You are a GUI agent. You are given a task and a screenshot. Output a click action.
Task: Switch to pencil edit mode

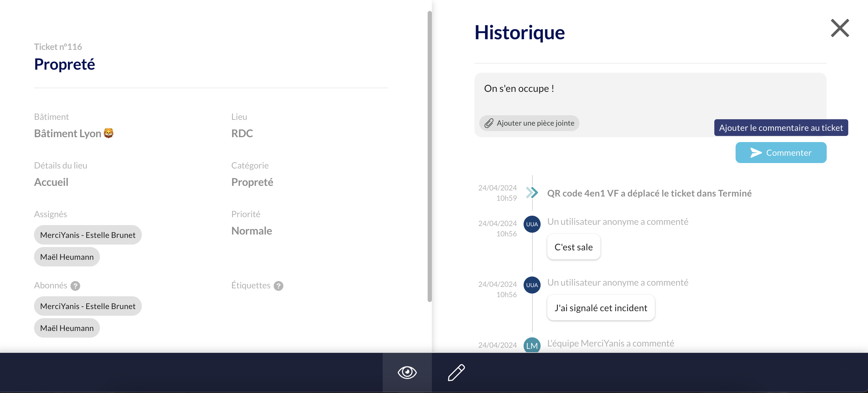click(456, 372)
